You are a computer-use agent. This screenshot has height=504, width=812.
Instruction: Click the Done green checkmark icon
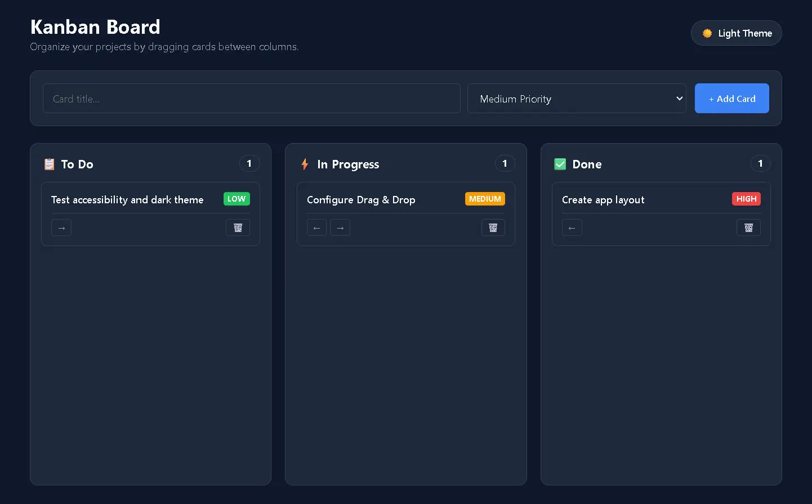560,164
